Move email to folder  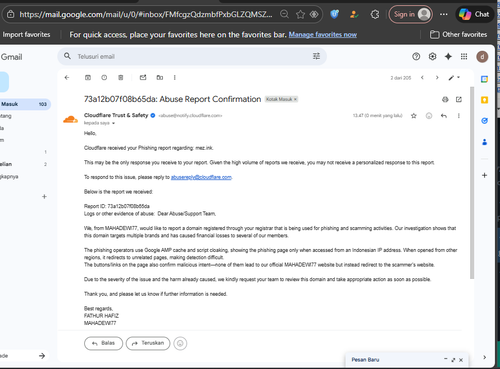click(x=160, y=78)
